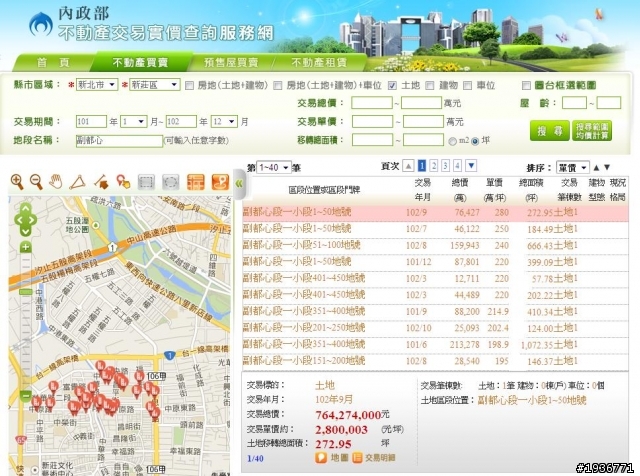Click the orange map marker icon
The height and width of the screenshot is (476, 640).
point(220,182)
